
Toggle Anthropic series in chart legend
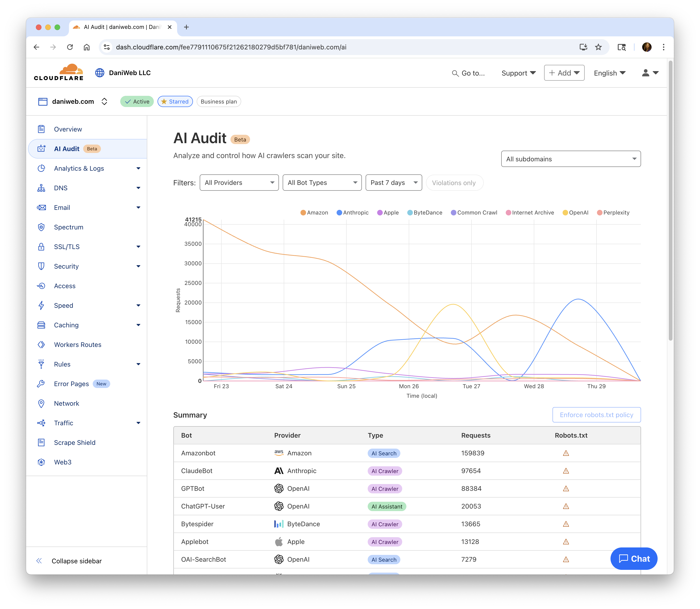pos(353,213)
